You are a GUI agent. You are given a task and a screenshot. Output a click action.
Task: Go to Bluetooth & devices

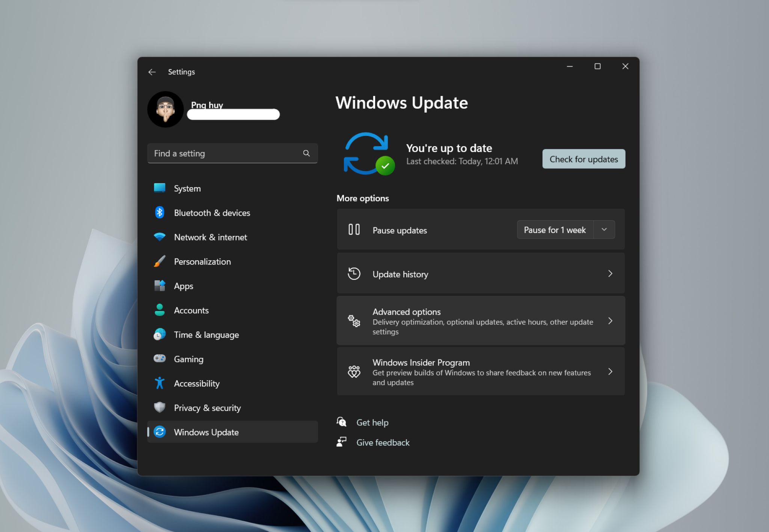[232, 213]
